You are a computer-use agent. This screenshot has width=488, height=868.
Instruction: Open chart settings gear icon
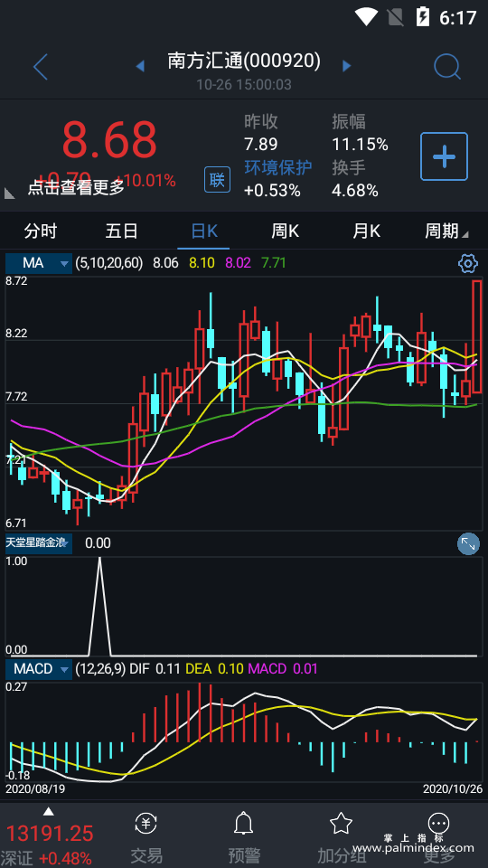tap(468, 263)
